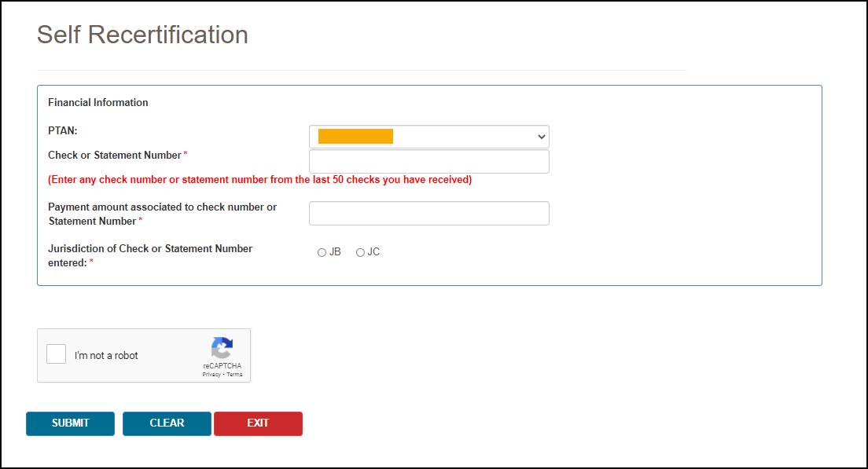868x469 pixels.
Task: Select the JB jurisdiction radio button
Action: 322,252
